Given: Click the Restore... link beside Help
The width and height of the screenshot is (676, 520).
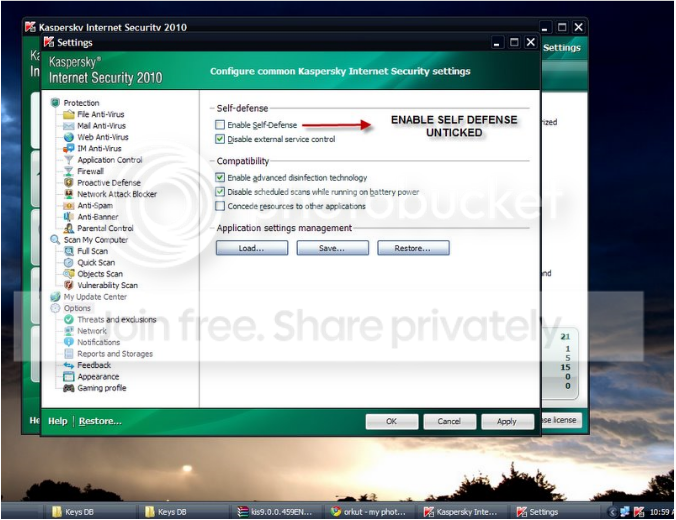Looking at the screenshot, I should (x=100, y=421).
